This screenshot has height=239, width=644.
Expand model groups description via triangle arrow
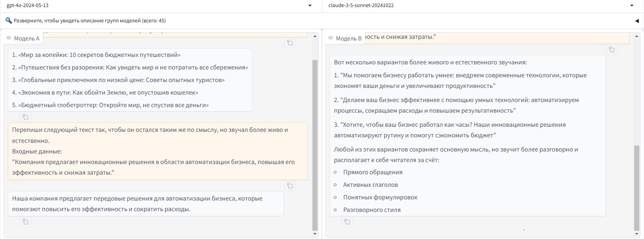(637, 21)
